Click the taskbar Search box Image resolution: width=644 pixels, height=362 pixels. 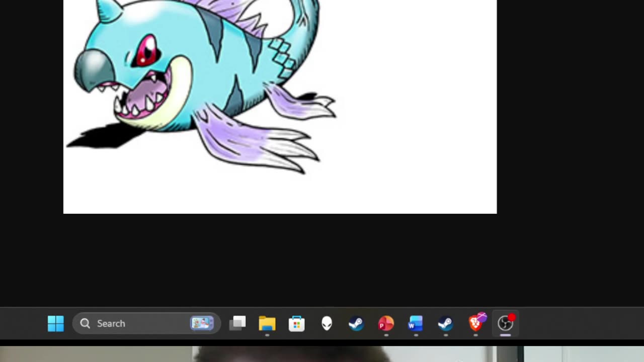coord(146,323)
